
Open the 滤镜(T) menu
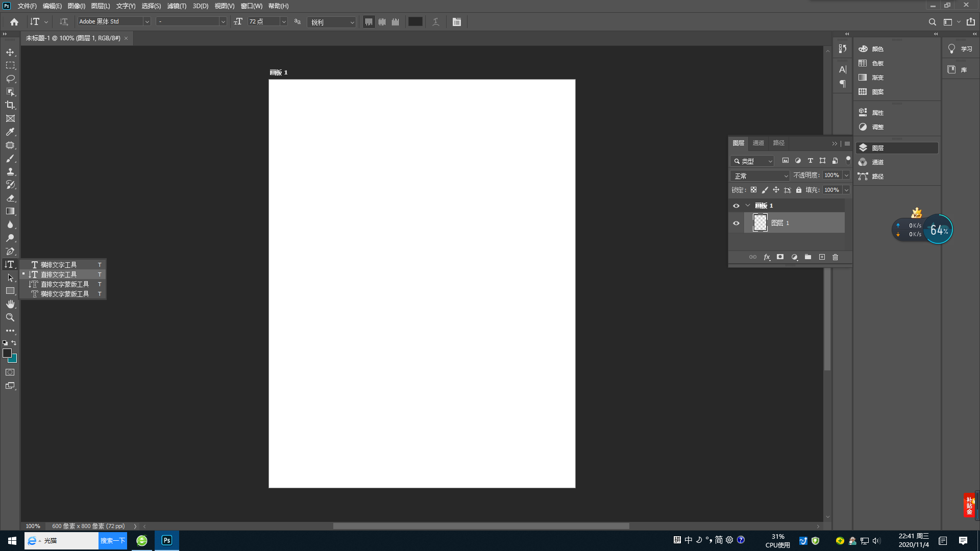[177, 6]
